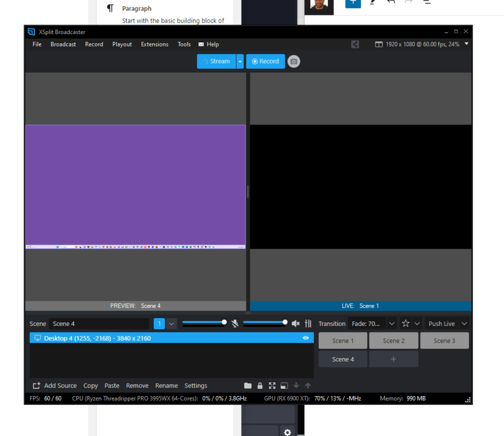Open the Record menu
Screen dimensions: 504x436
point(94,44)
